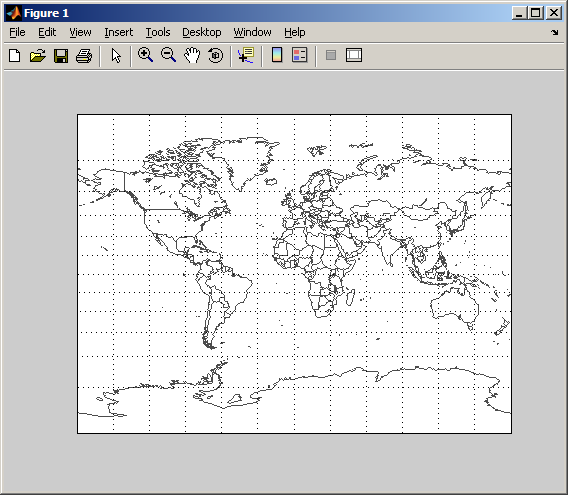Image resolution: width=568 pixels, height=495 pixels.
Task: Activate the Zoom In magnifier tool
Action: [x=145, y=55]
